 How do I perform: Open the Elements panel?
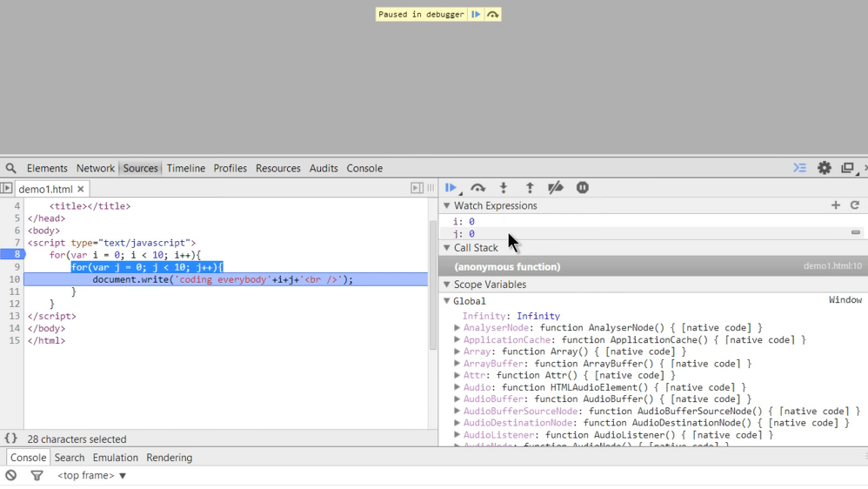click(x=47, y=168)
